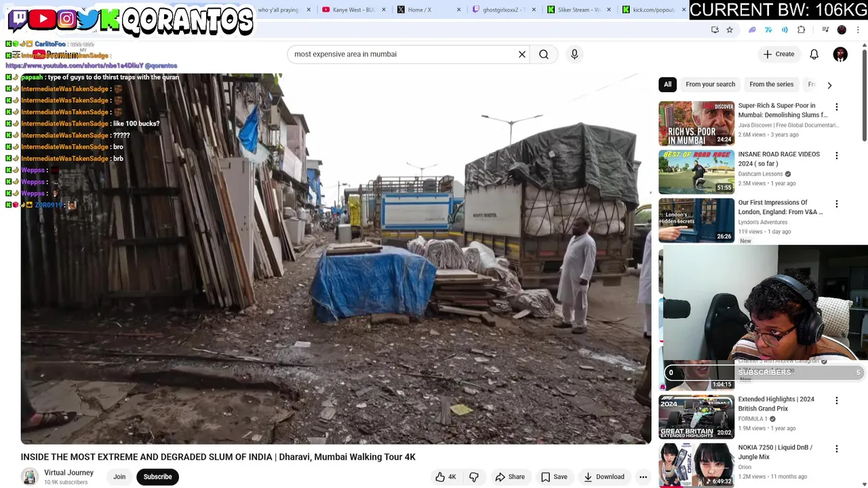Open options for Our First Impressions video
This screenshot has height=488, width=868.
836,204
